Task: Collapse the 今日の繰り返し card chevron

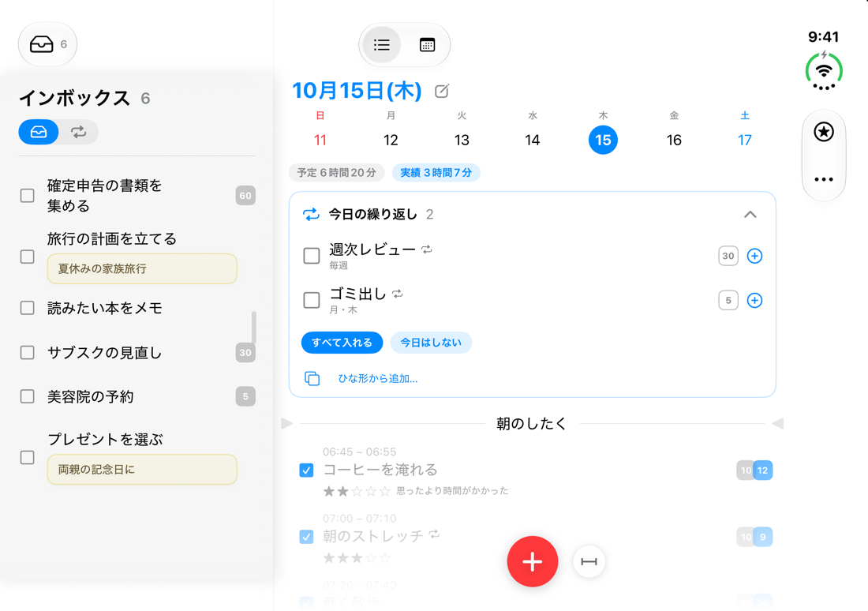Action: [x=750, y=215]
